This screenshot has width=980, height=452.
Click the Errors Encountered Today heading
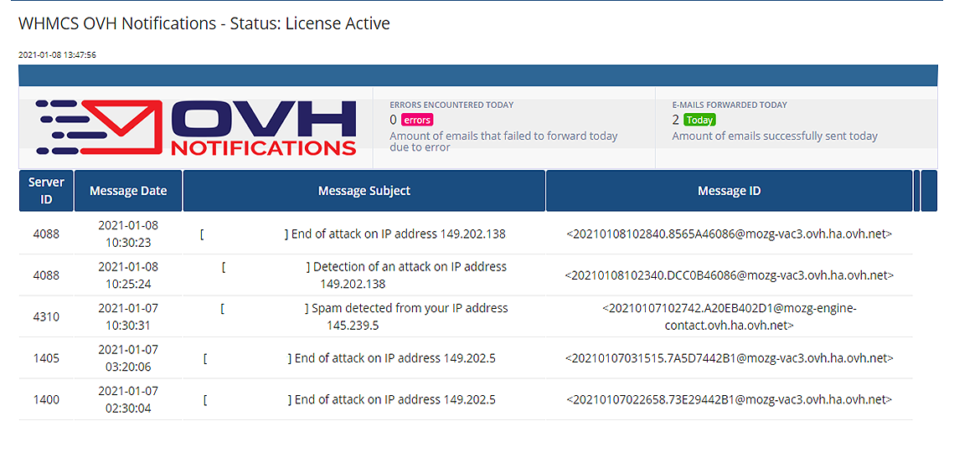pyautogui.click(x=451, y=105)
